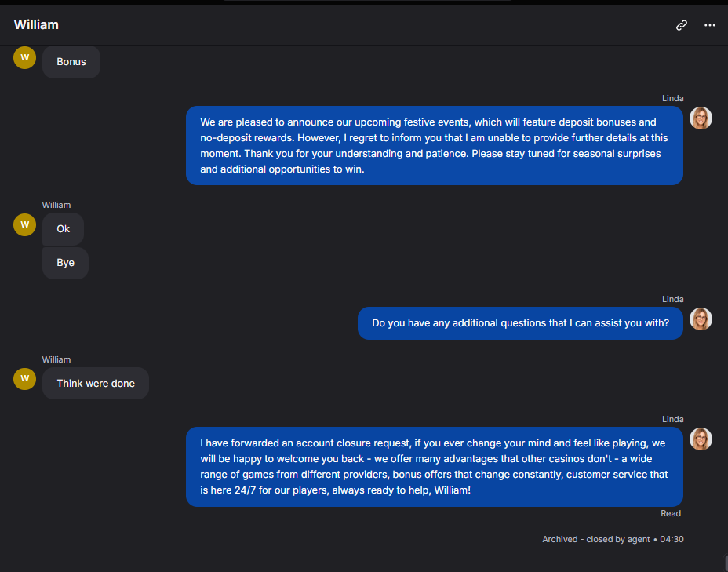Select the Ok message bubble
728x572 pixels.
click(x=63, y=229)
